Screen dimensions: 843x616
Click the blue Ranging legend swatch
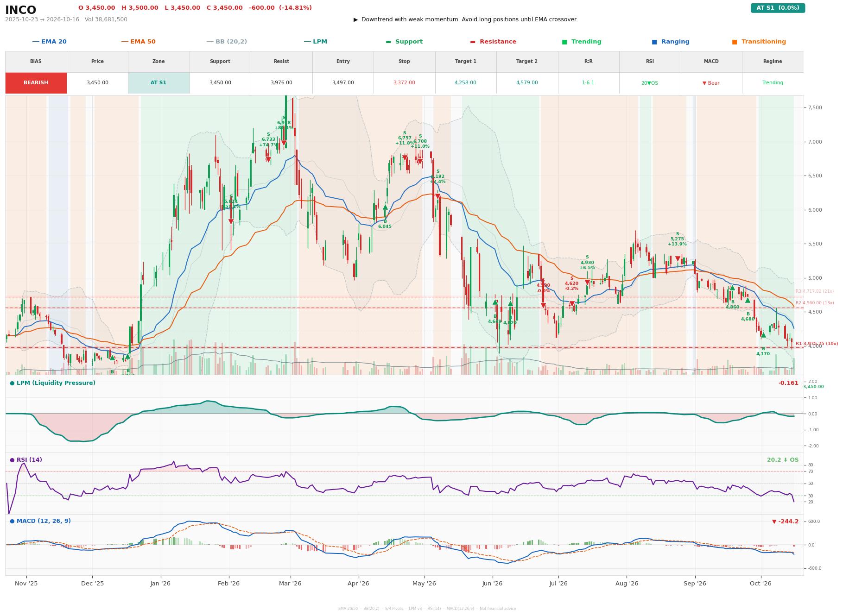coord(654,42)
